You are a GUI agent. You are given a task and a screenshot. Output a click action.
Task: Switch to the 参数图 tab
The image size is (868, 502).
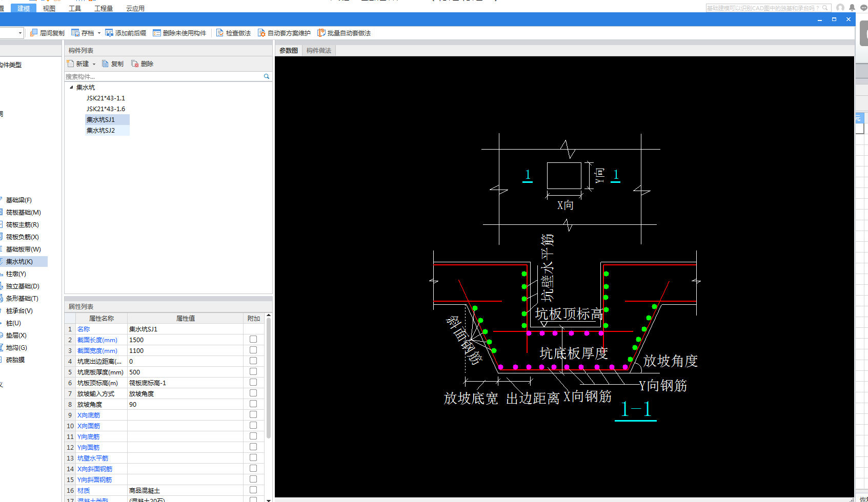[x=289, y=50]
